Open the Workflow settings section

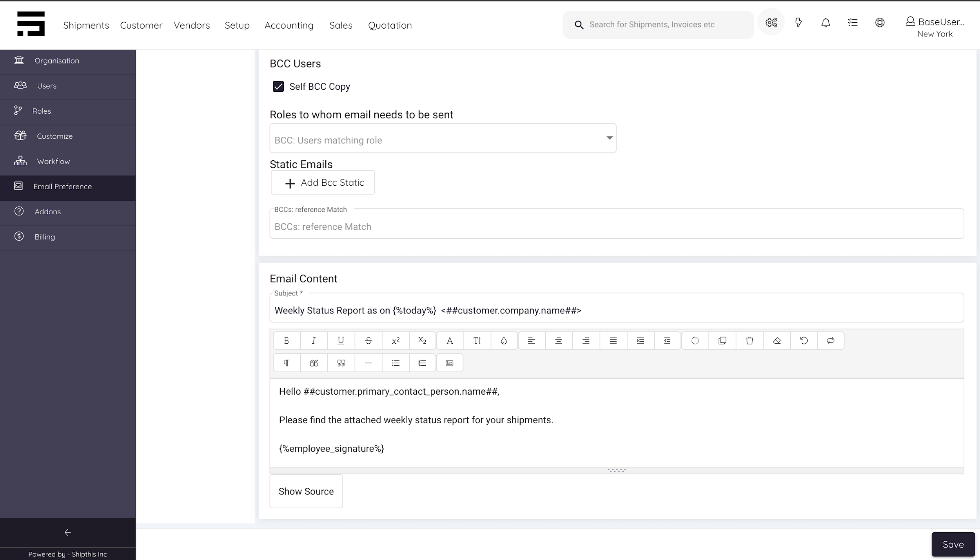pyautogui.click(x=54, y=161)
